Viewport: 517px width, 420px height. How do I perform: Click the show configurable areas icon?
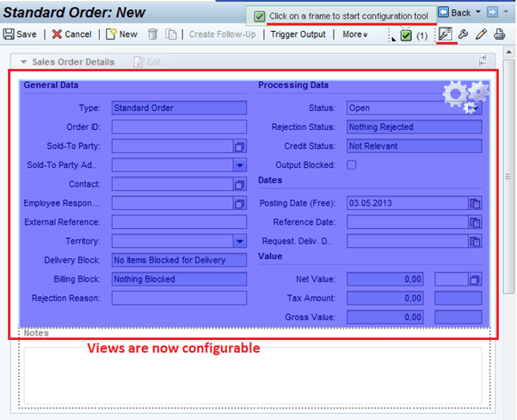tap(445, 34)
